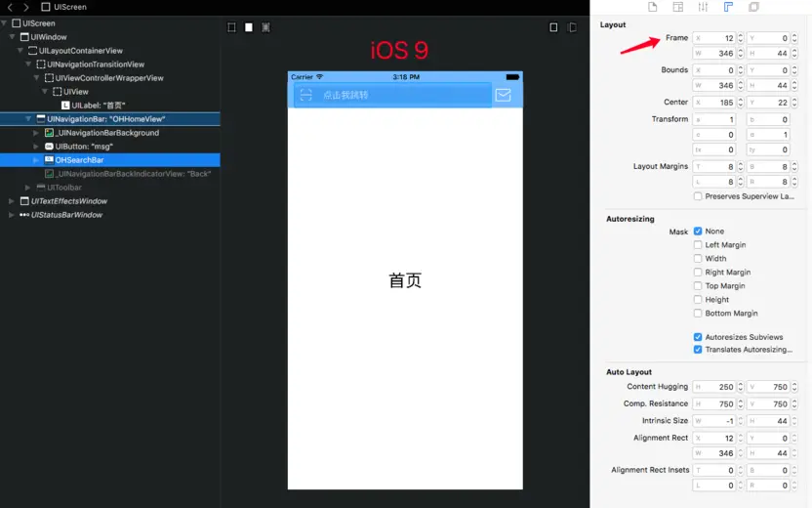Adjust the Bounds W stepper arrows
Viewport: 812px width, 508px height.
click(741, 86)
